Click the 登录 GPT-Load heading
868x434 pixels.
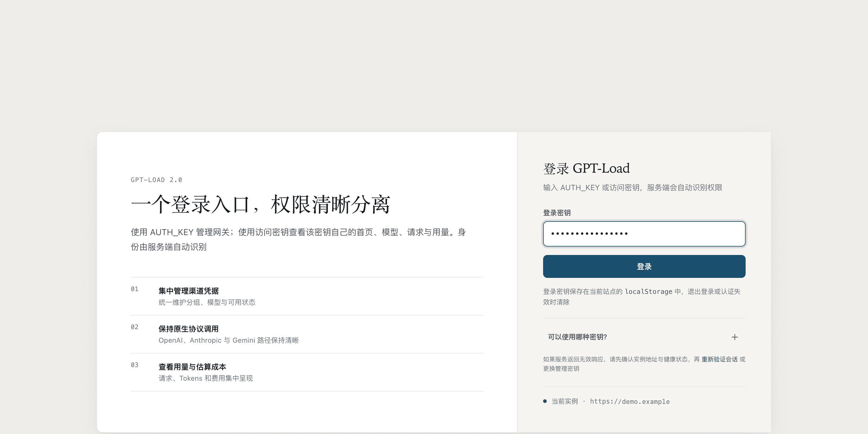pyautogui.click(x=586, y=168)
